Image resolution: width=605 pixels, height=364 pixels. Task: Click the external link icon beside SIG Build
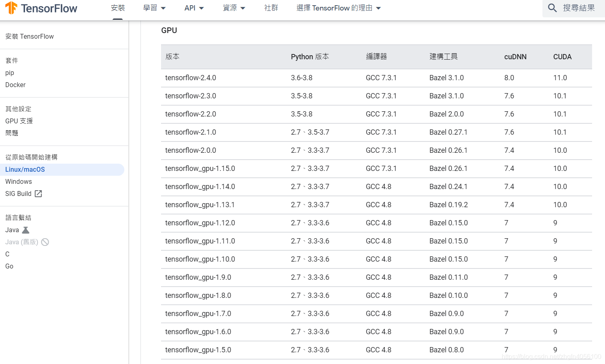click(x=38, y=194)
